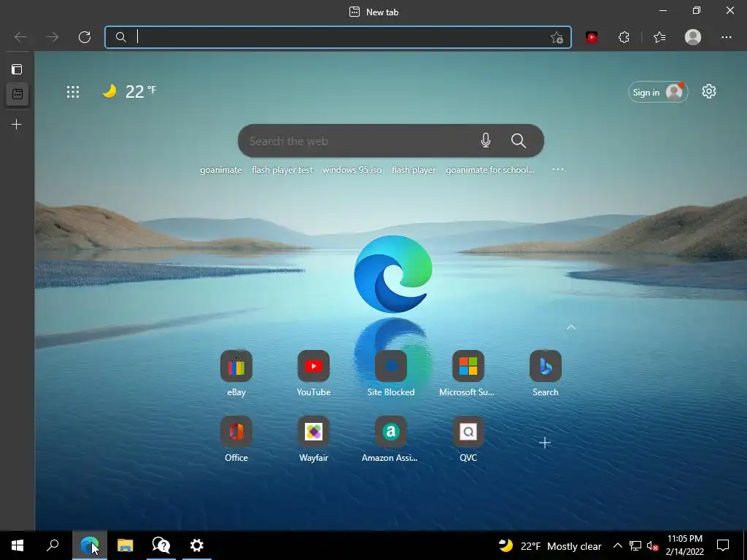
Task: Open the Action Center notifications
Action: 723,545
